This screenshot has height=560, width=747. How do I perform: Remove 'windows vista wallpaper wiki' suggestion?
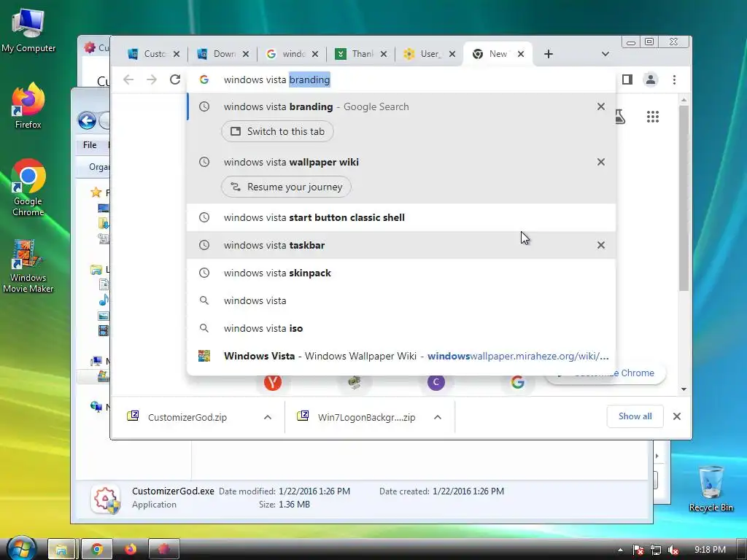[x=601, y=162]
